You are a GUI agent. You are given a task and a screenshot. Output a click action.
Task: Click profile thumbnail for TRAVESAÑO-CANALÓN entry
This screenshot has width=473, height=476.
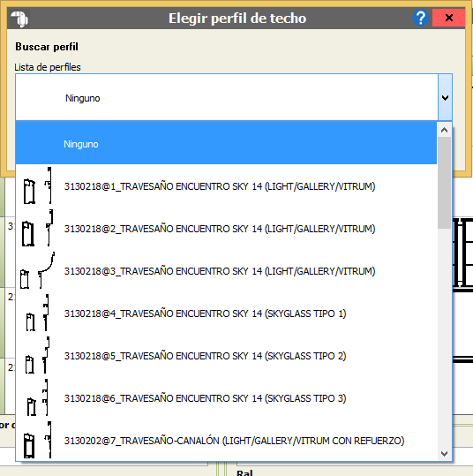pos(38,440)
